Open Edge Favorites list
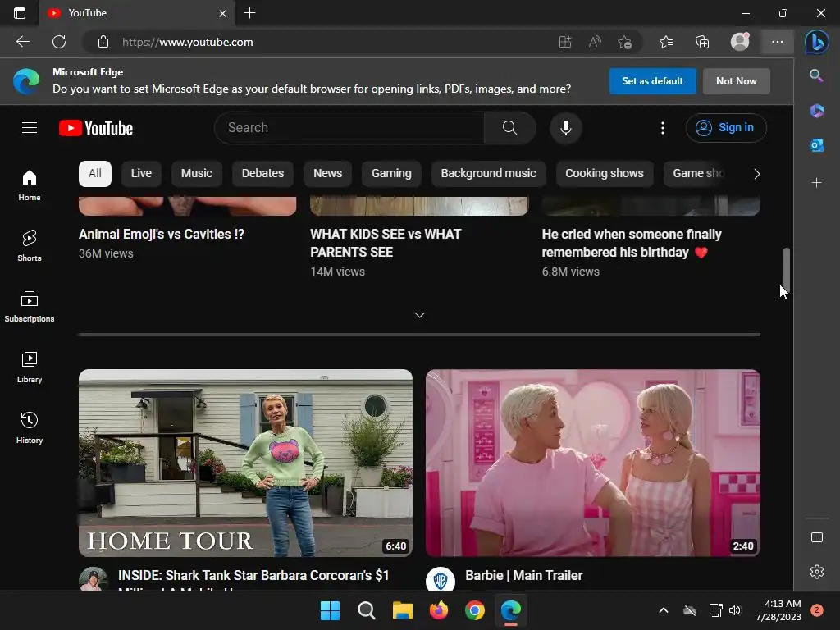The height and width of the screenshot is (630, 840). tap(666, 42)
